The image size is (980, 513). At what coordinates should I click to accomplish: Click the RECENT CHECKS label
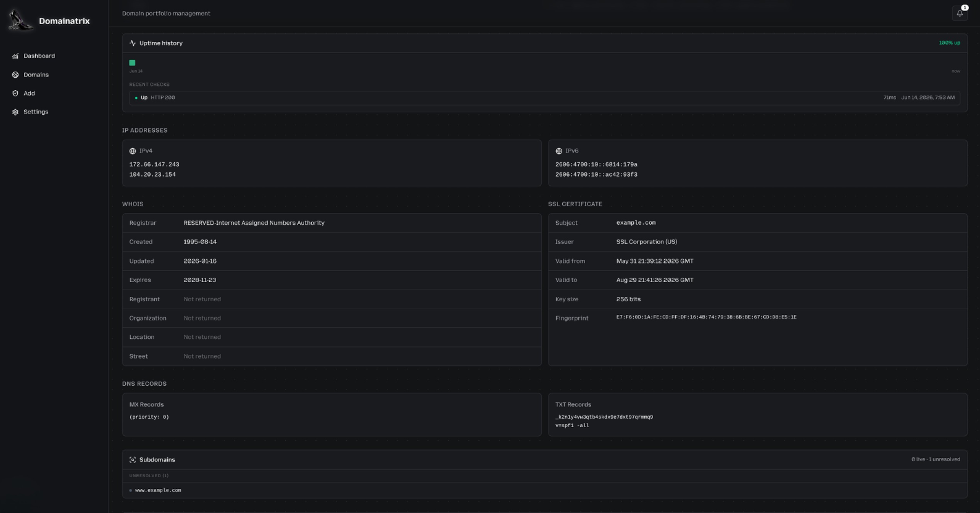[x=149, y=85]
